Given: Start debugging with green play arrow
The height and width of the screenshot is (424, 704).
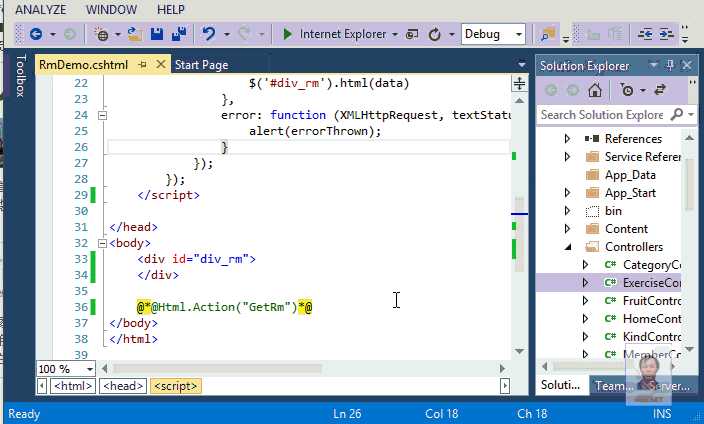Looking at the screenshot, I should click(287, 34).
